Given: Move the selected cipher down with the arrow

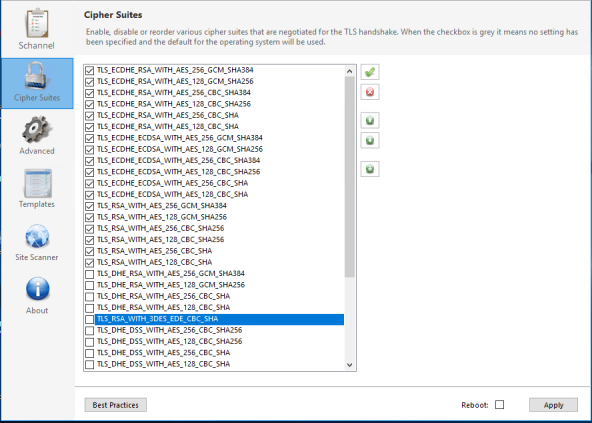Looking at the screenshot, I should (x=370, y=140).
